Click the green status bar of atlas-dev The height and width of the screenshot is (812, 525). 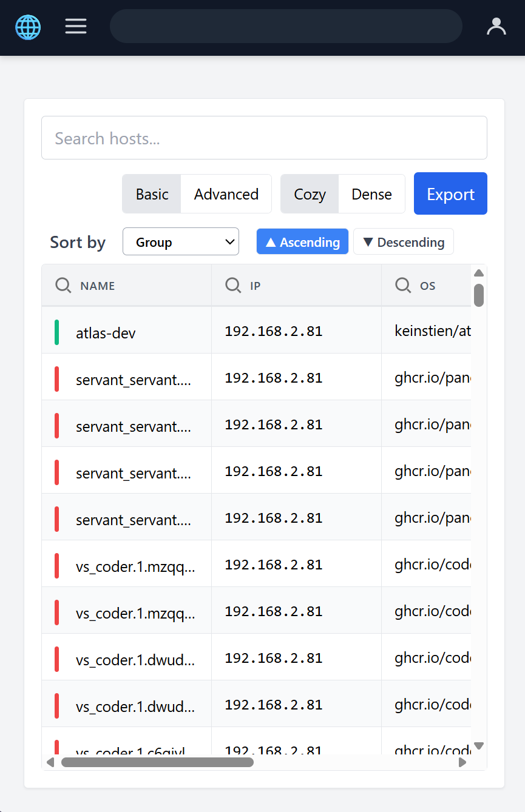[56, 332]
